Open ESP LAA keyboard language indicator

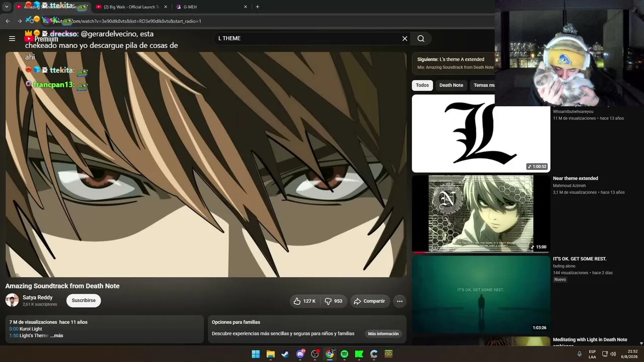click(x=592, y=354)
